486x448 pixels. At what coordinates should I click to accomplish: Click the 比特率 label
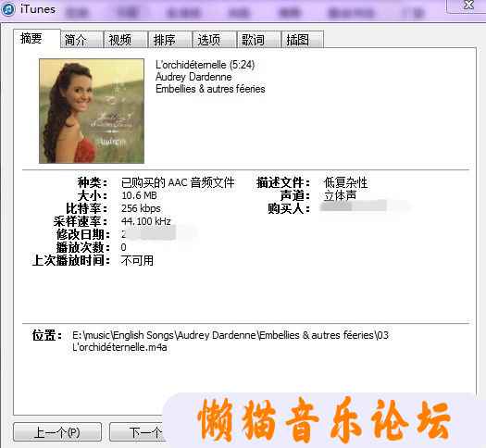point(86,208)
